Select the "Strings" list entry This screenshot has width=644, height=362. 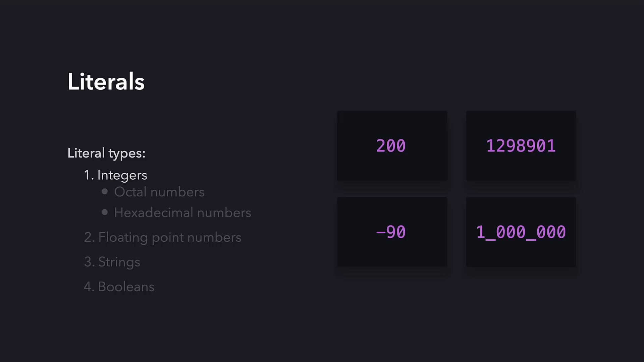coord(119,262)
